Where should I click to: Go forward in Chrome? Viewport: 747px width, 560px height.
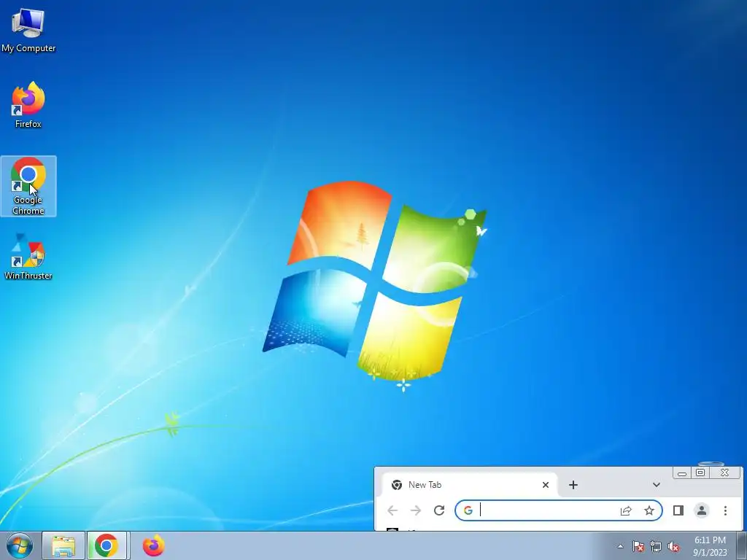pyautogui.click(x=416, y=510)
